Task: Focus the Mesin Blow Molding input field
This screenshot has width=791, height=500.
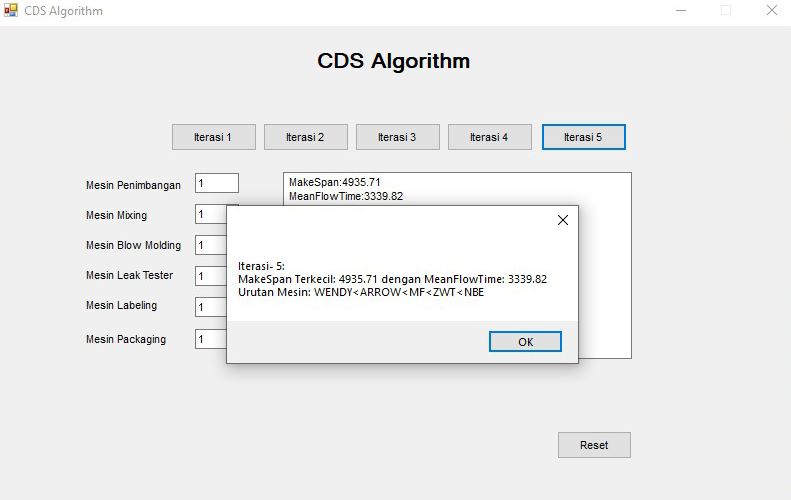Action: click(211, 245)
